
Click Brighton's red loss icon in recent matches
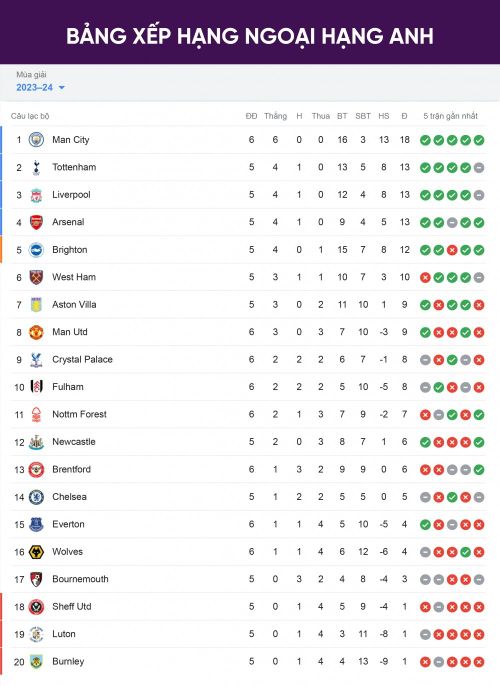(452, 250)
